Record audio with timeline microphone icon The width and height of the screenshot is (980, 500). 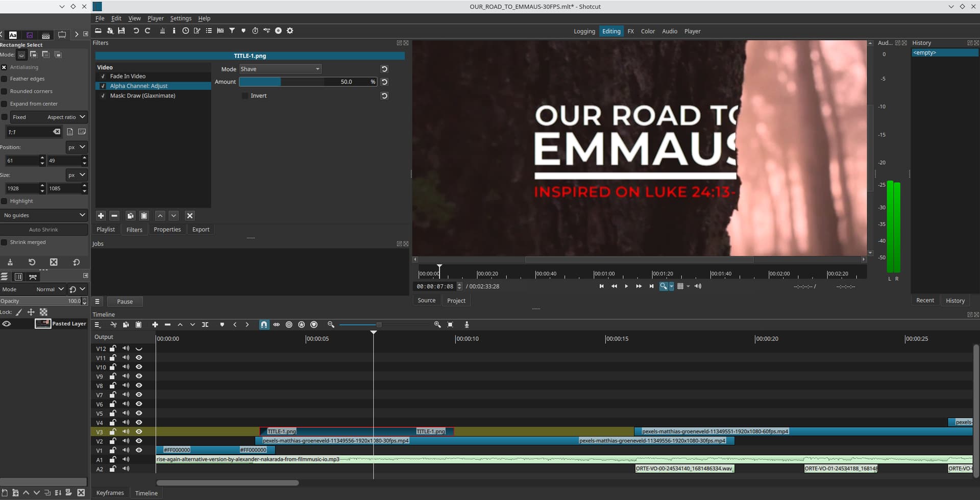[x=467, y=324]
